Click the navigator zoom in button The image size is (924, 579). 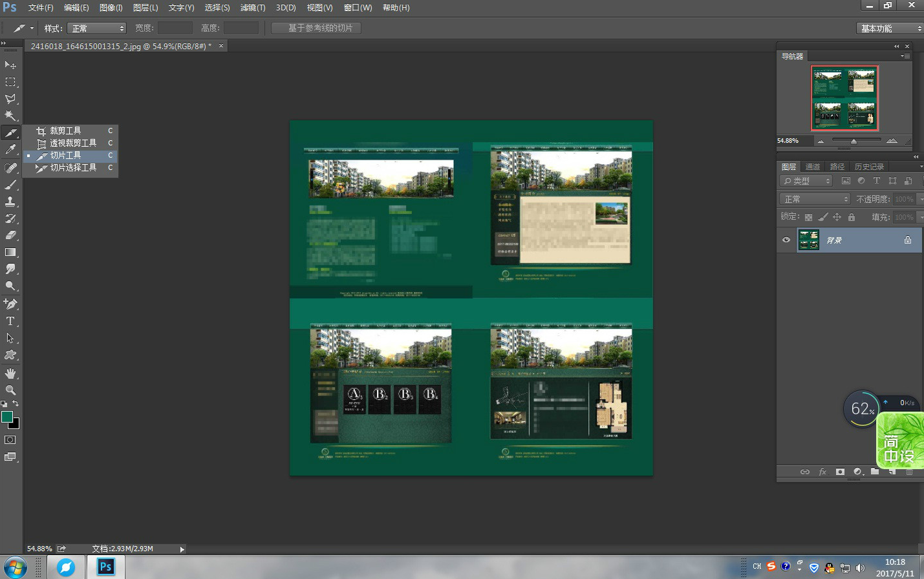pyautogui.click(x=892, y=141)
